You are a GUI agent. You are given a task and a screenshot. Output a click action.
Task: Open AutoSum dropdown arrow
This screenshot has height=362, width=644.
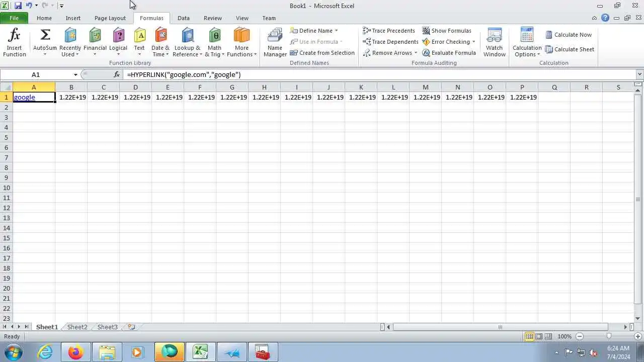click(45, 54)
